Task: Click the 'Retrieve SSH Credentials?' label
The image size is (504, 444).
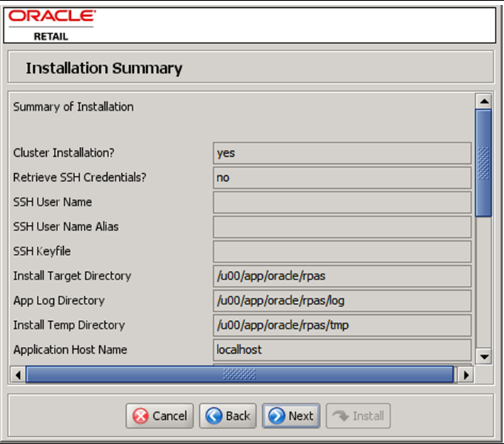Action: coord(79,177)
